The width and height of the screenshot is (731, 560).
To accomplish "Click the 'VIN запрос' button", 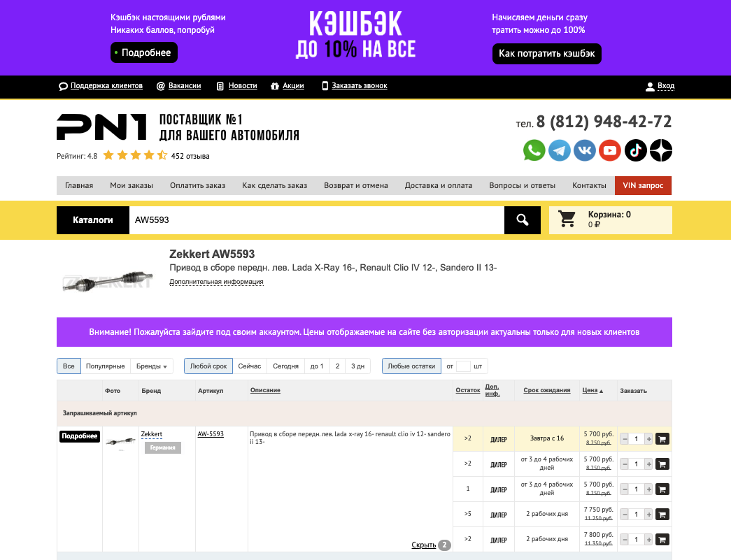I will pyautogui.click(x=643, y=185).
